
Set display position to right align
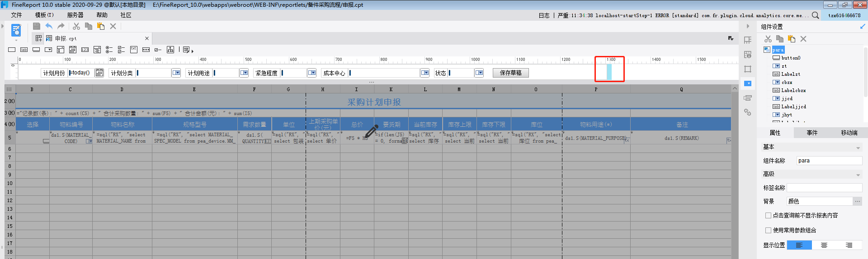coord(849,245)
